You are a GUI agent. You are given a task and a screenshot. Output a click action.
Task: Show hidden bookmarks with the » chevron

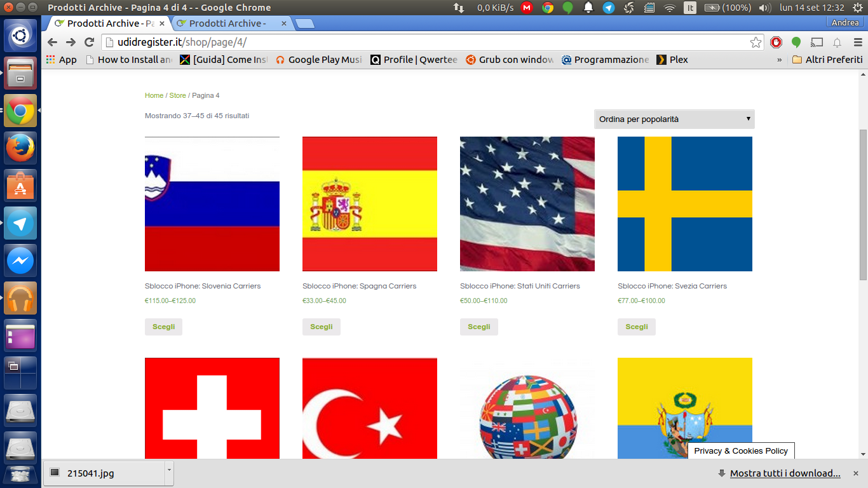780,60
